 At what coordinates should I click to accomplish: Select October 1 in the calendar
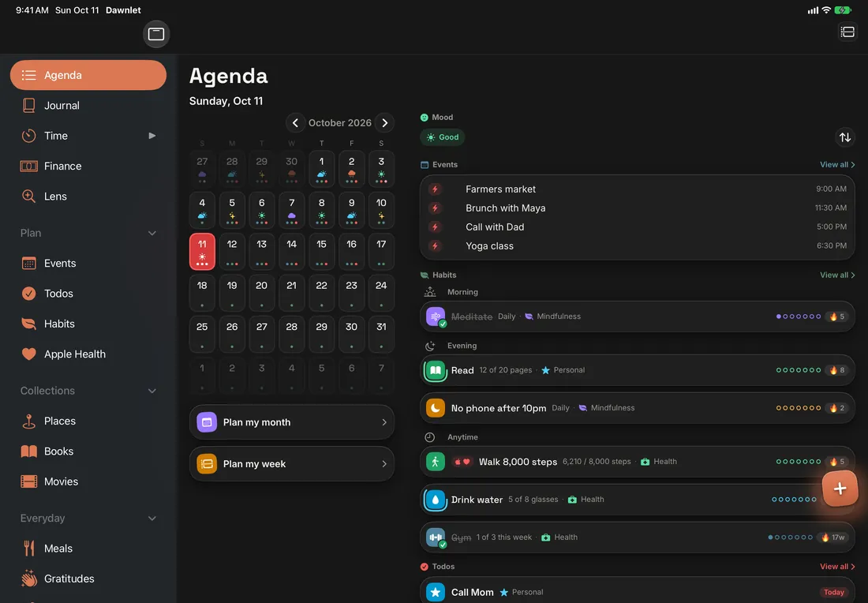tap(322, 169)
